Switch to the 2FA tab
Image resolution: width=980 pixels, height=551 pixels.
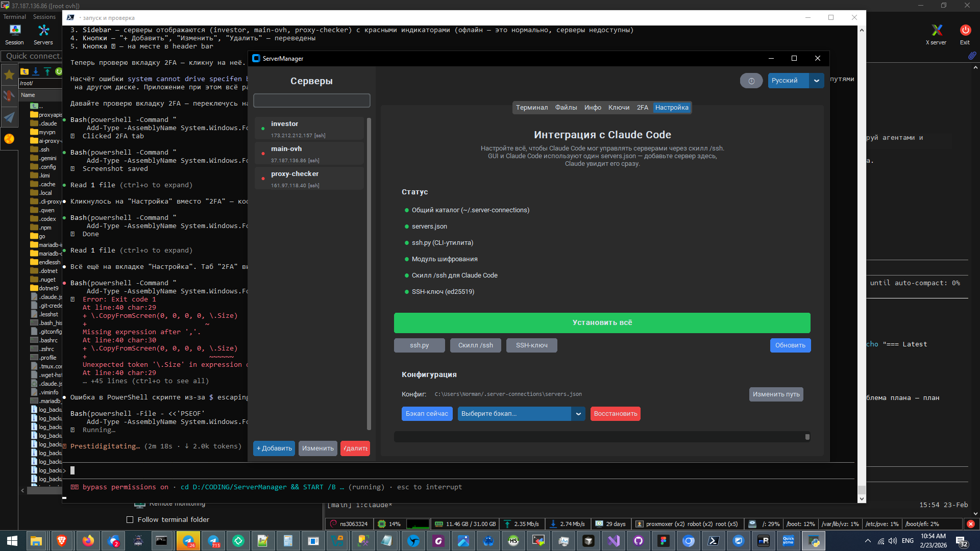[642, 108]
